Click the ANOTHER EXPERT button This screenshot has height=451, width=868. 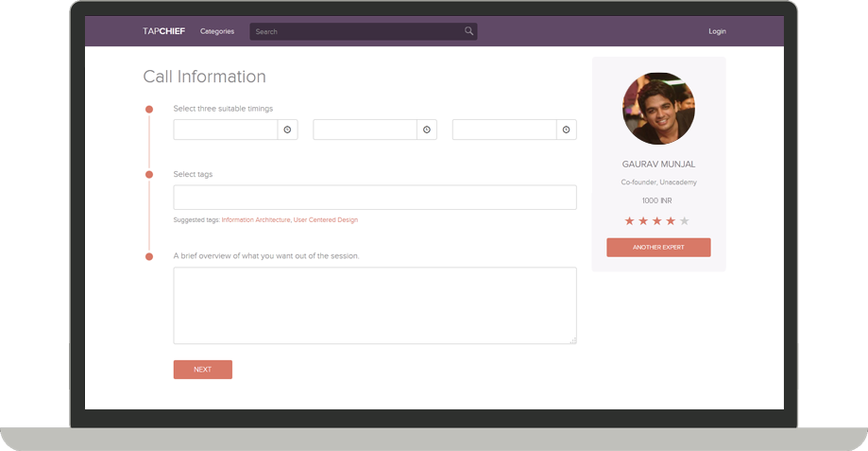[658, 247]
